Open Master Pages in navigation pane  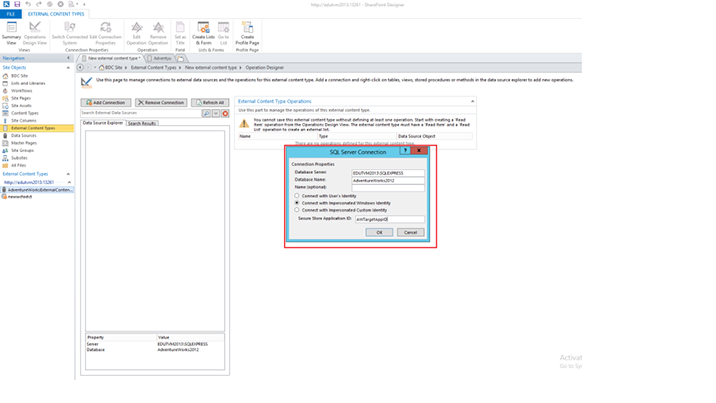pos(24,143)
